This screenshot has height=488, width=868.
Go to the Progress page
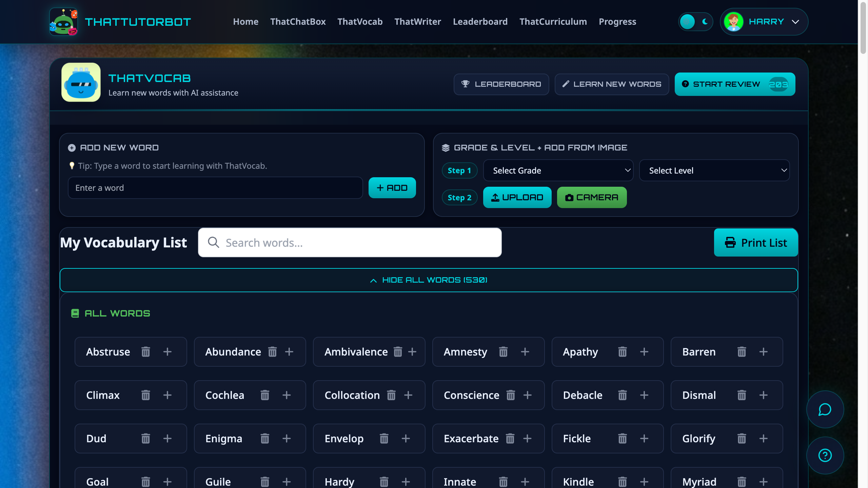pyautogui.click(x=617, y=22)
